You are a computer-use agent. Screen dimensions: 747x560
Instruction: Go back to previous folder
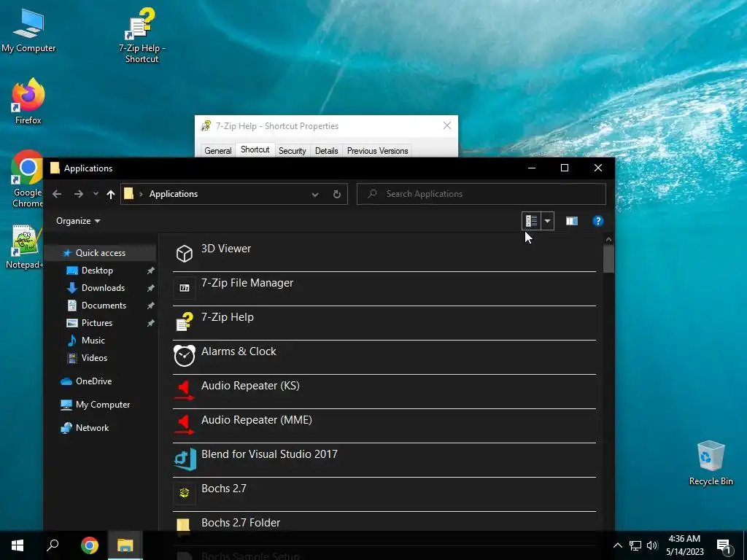click(x=57, y=194)
